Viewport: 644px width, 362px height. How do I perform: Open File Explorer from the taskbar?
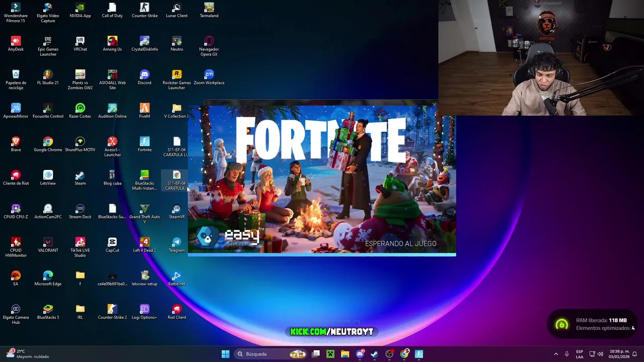coord(345,354)
